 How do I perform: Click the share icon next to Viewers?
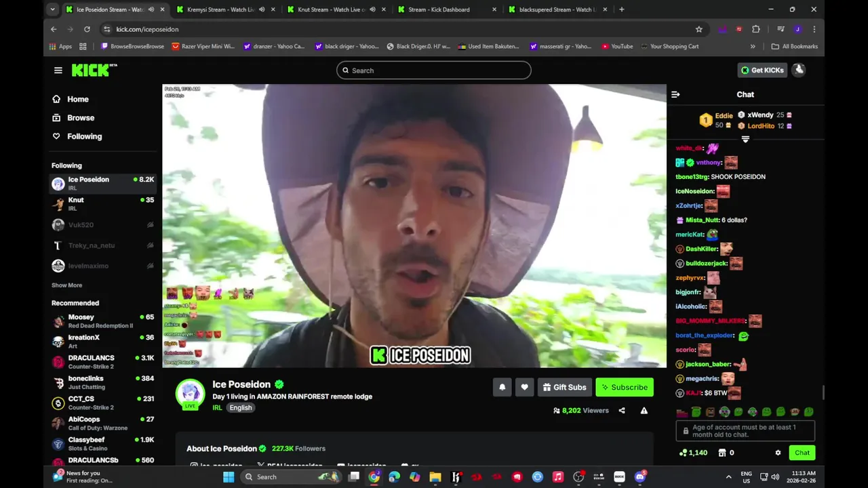(x=622, y=411)
